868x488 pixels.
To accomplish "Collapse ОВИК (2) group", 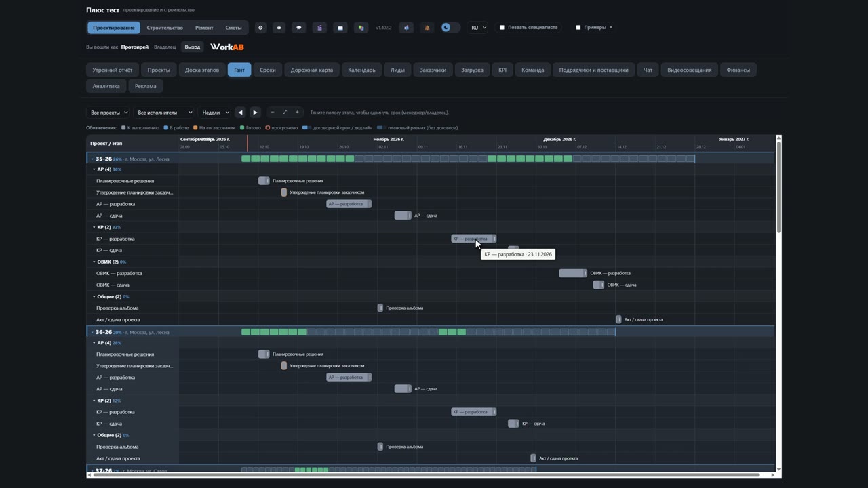I will (x=94, y=262).
